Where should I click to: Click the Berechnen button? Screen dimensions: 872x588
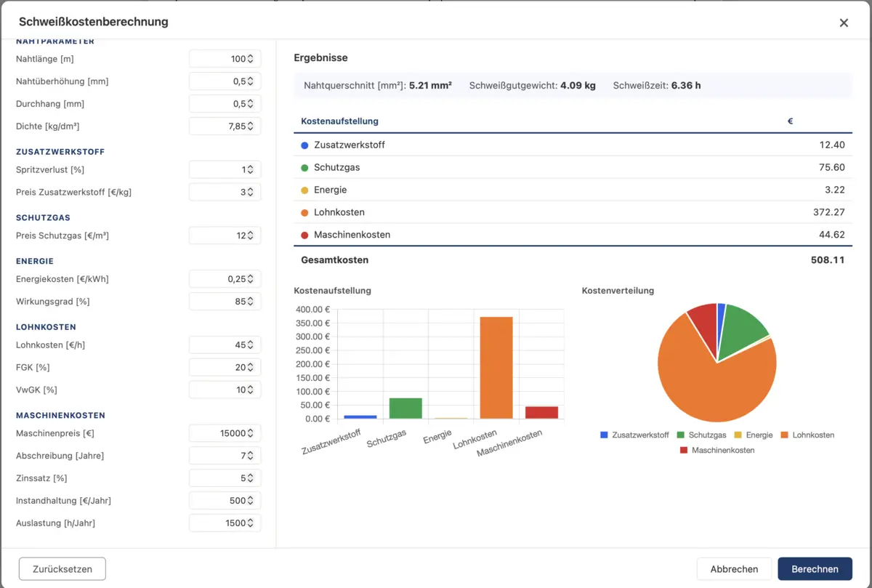pyautogui.click(x=815, y=569)
